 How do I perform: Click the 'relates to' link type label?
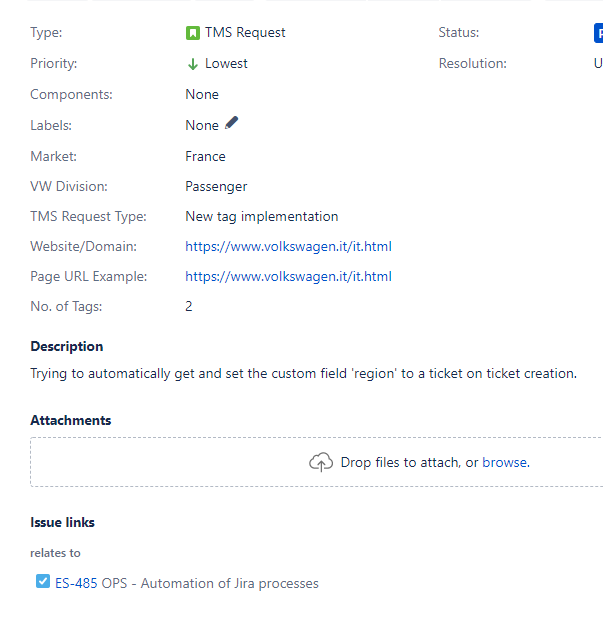(x=55, y=553)
